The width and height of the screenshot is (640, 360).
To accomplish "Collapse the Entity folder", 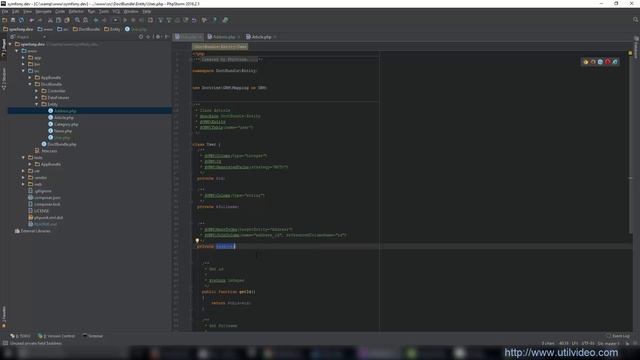I will [x=37, y=104].
